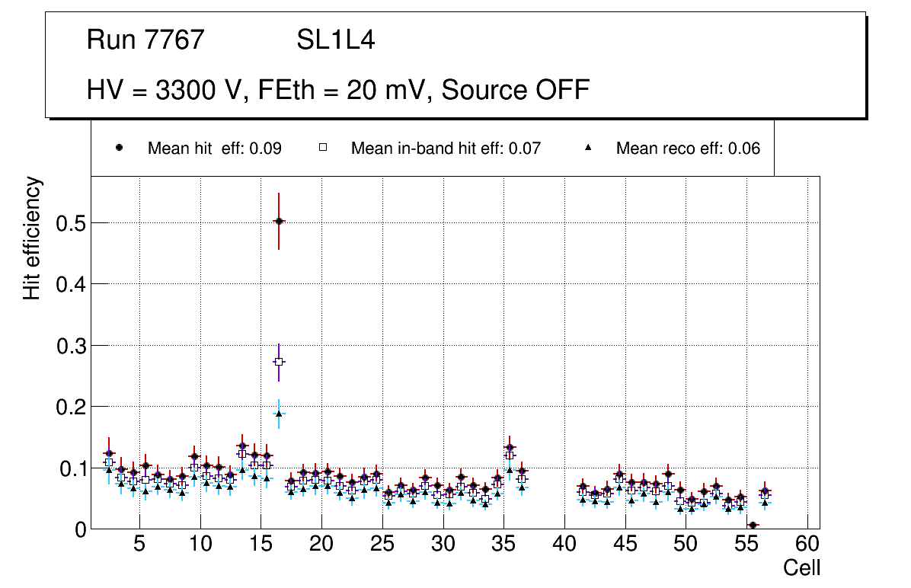Select the cell 16 open square near 0.27
The width and height of the screenshot is (911, 588).
(279, 362)
